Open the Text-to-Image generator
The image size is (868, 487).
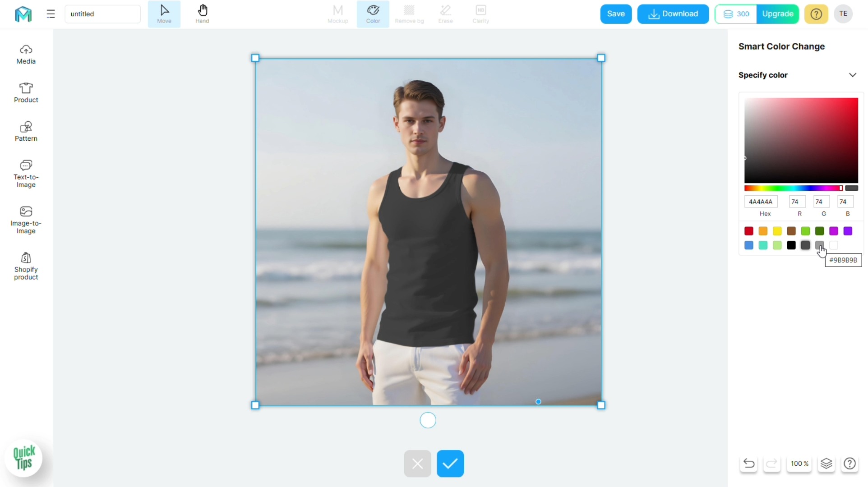26,174
